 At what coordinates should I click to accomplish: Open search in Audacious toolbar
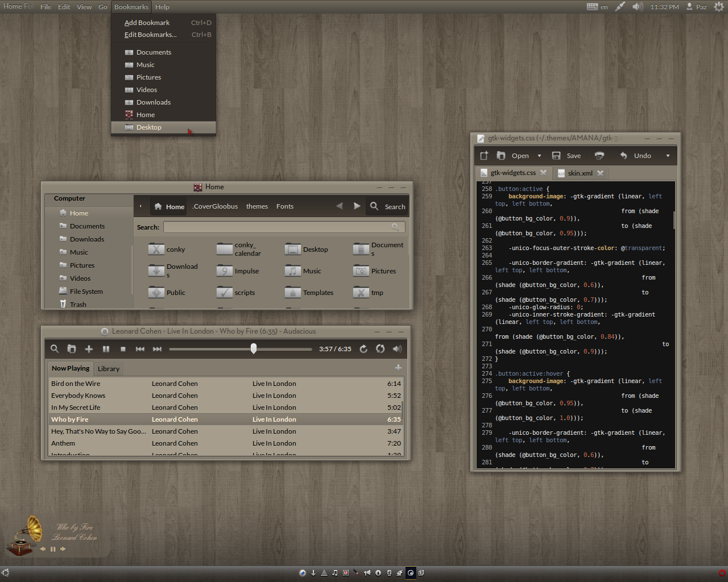[55, 349]
